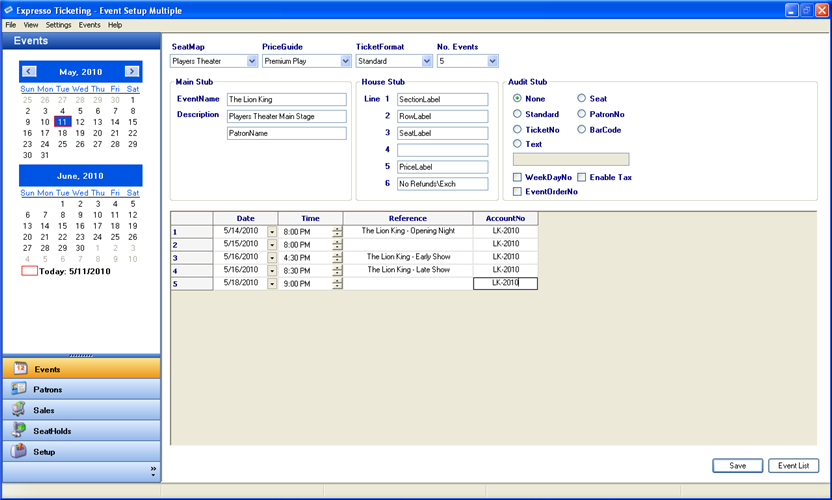
Task: Select the PatronNo audit stub option
Action: (x=582, y=114)
